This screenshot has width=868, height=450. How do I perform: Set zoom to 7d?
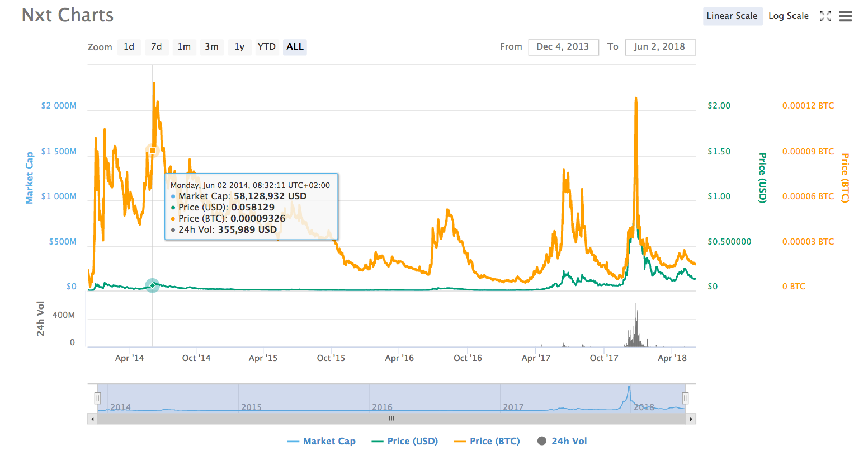(157, 47)
